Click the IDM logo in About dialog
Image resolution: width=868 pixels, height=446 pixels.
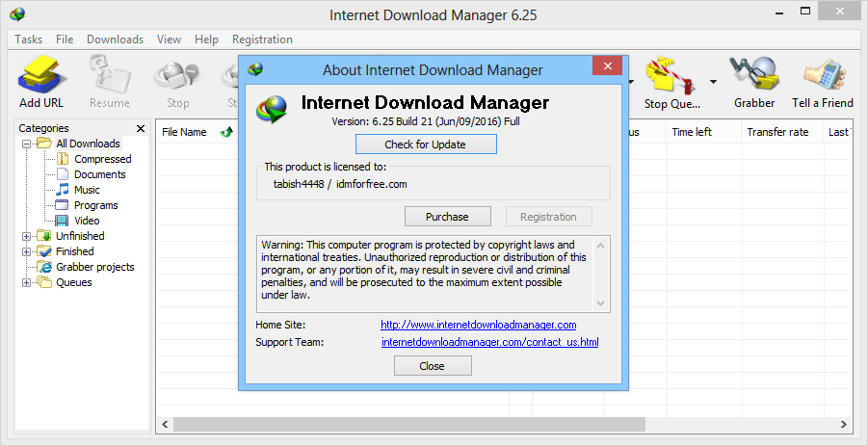click(273, 108)
